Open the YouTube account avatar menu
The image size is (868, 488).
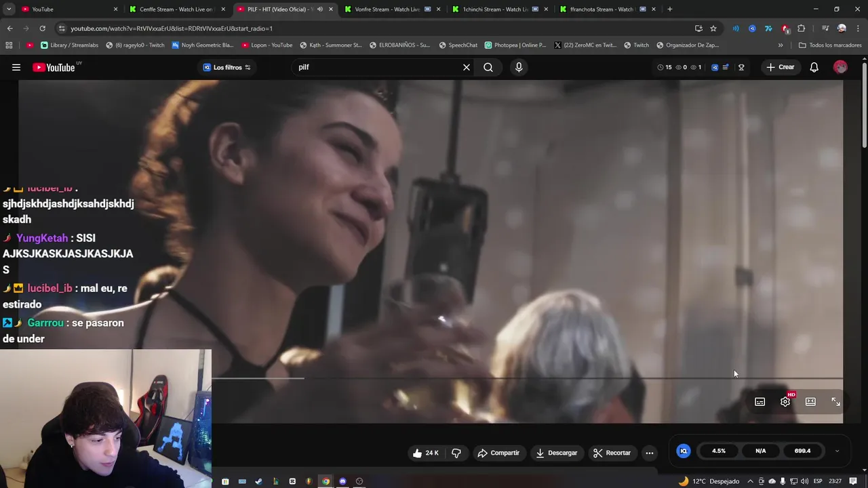pyautogui.click(x=840, y=67)
